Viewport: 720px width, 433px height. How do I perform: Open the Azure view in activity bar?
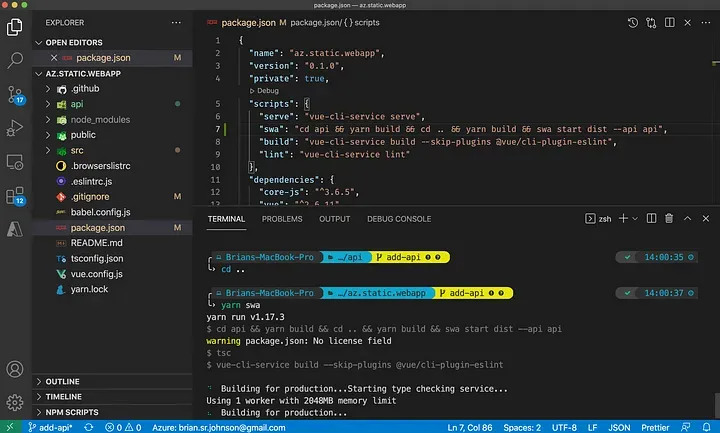pos(15,229)
